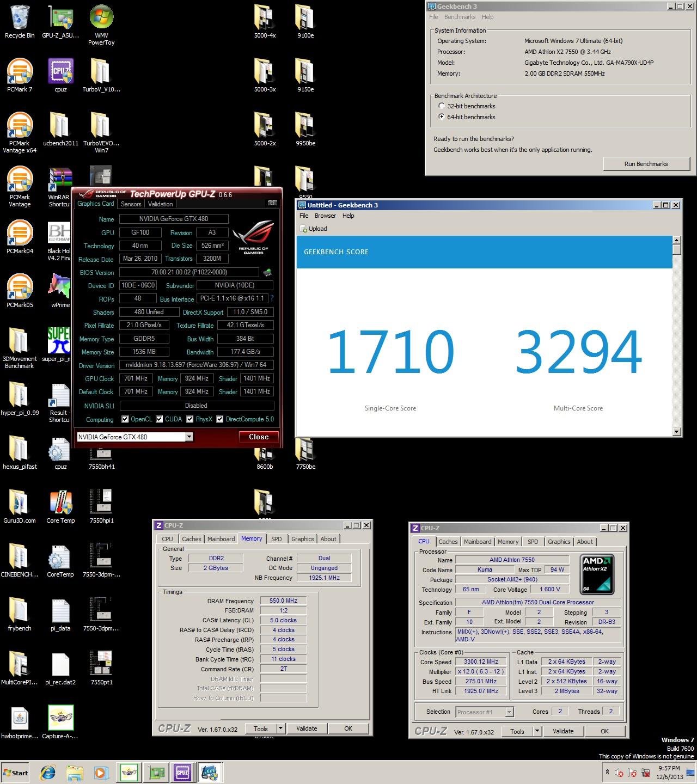Image resolution: width=697 pixels, height=784 pixels.
Task: Open Windows Media Player taskbar icon
Action: (100, 773)
